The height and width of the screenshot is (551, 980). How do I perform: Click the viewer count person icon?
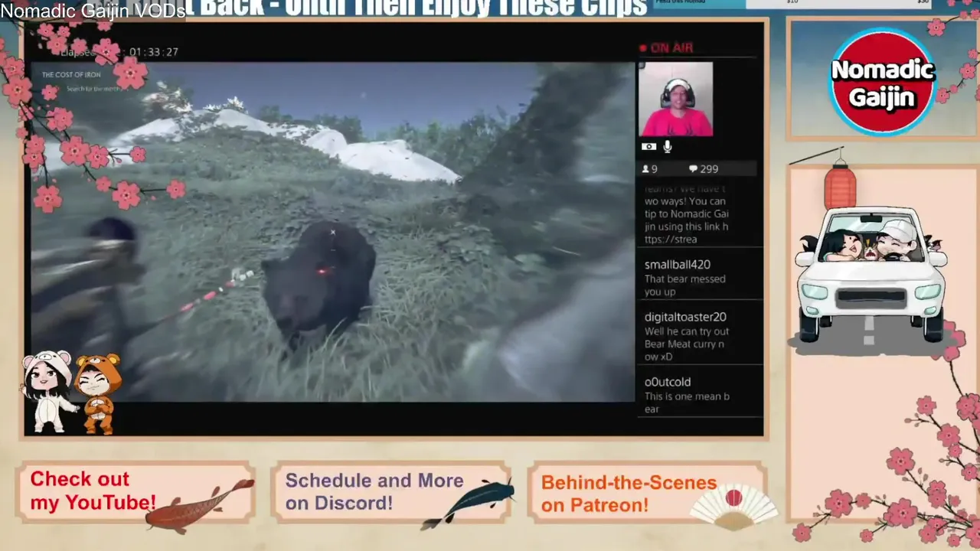click(645, 169)
